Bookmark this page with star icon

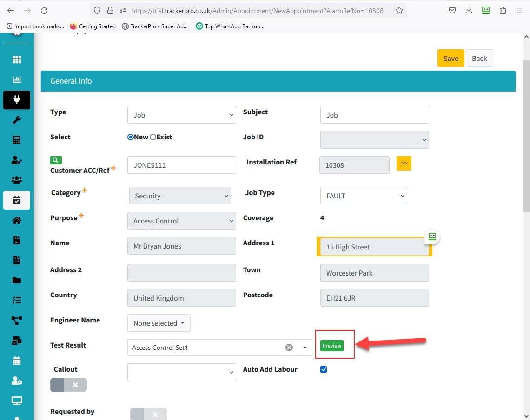(x=399, y=10)
